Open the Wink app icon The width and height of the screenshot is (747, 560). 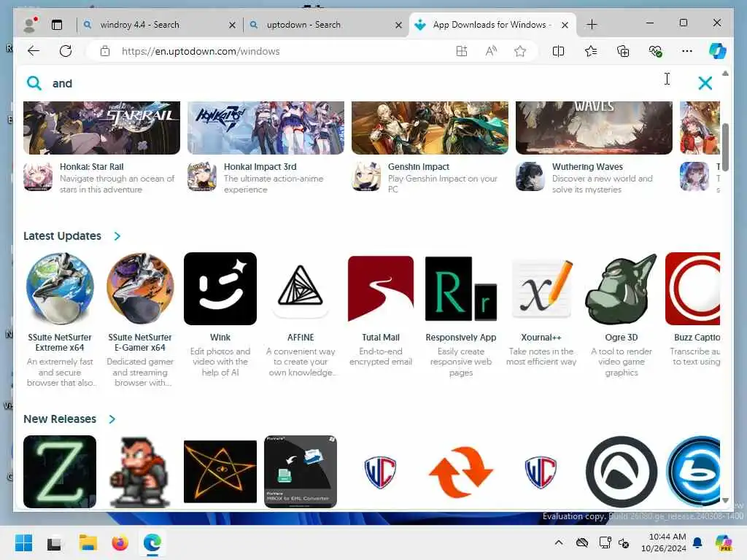tap(220, 289)
